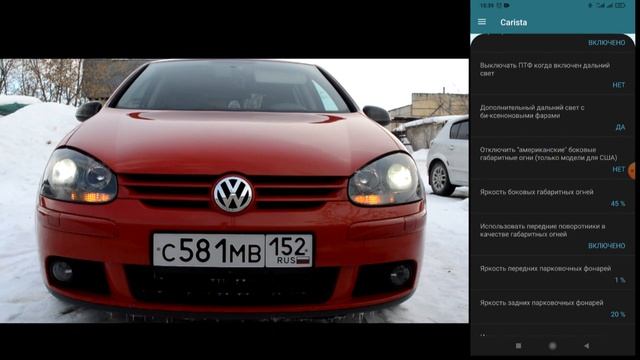Tap the clock in the phone status bar
The image size is (640, 360).
pyautogui.click(x=487, y=5)
